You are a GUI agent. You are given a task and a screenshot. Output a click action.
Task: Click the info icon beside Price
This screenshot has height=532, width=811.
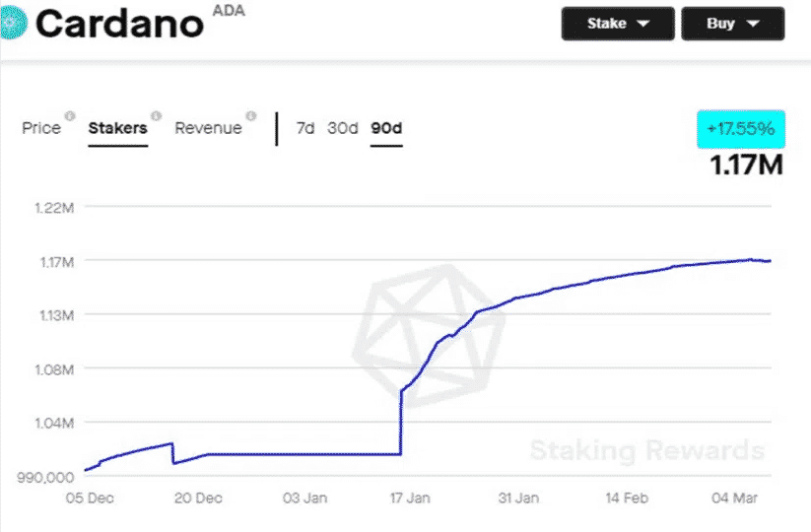coord(69,115)
